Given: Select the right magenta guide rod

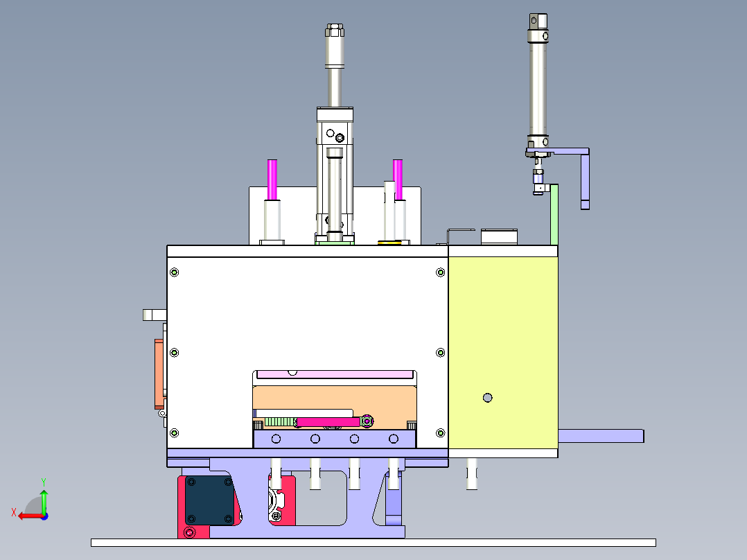Looking at the screenshot, I should (x=398, y=180).
